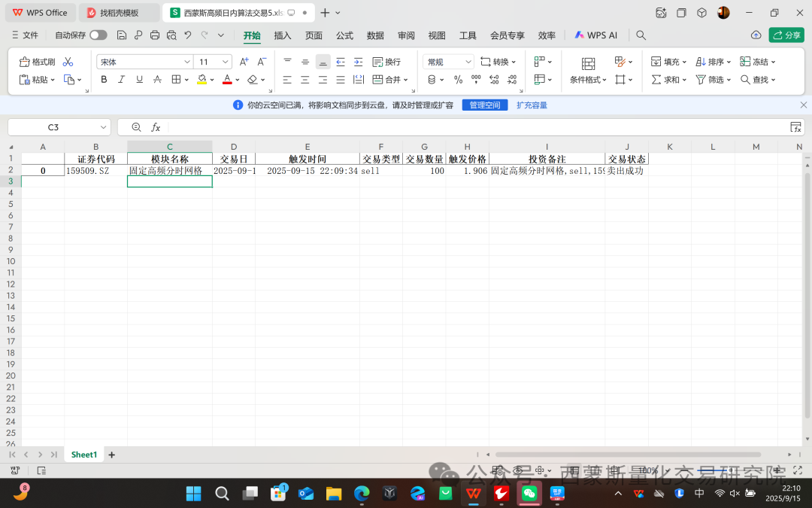Switch to the 插入 ribbon tab
Image resolution: width=812 pixels, height=508 pixels.
(x=283, y=35)
